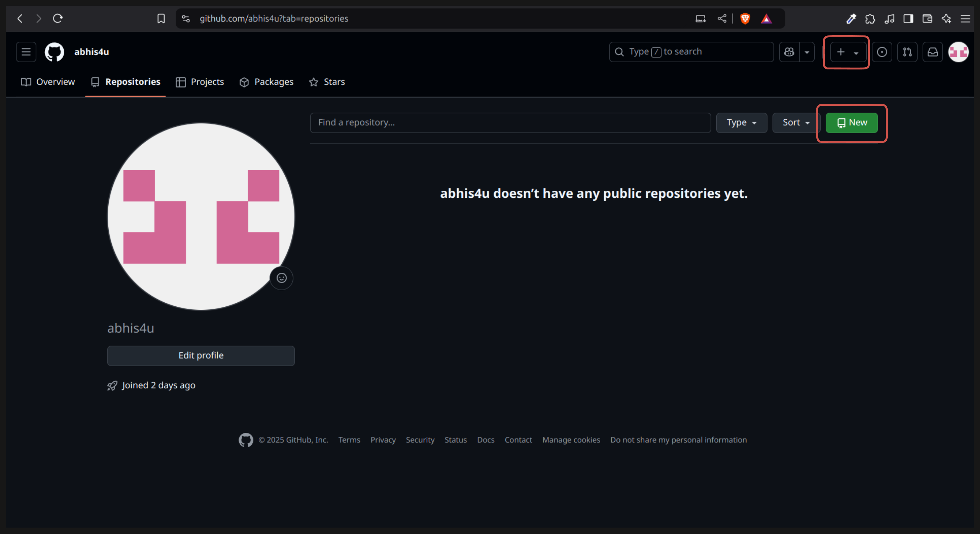Screen dimensions: 980x534
Task: Open Leo AI sparkle icon
Action: pos(946,19)
